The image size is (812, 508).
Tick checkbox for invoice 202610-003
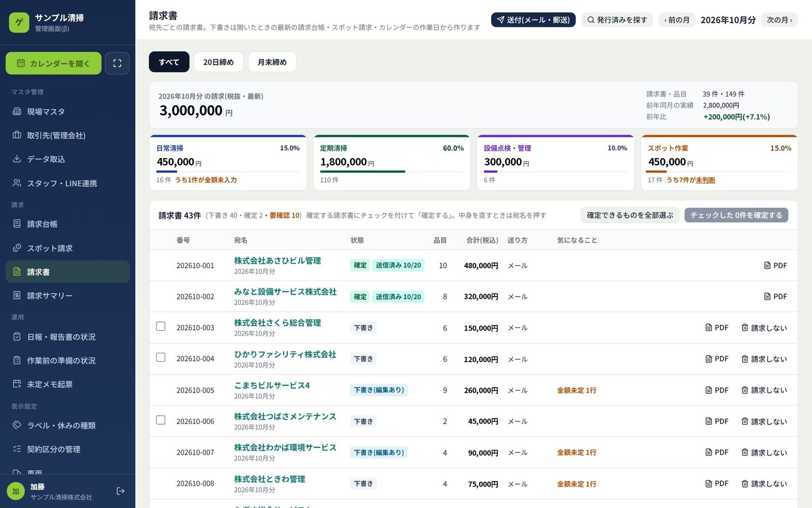(161, 326)
